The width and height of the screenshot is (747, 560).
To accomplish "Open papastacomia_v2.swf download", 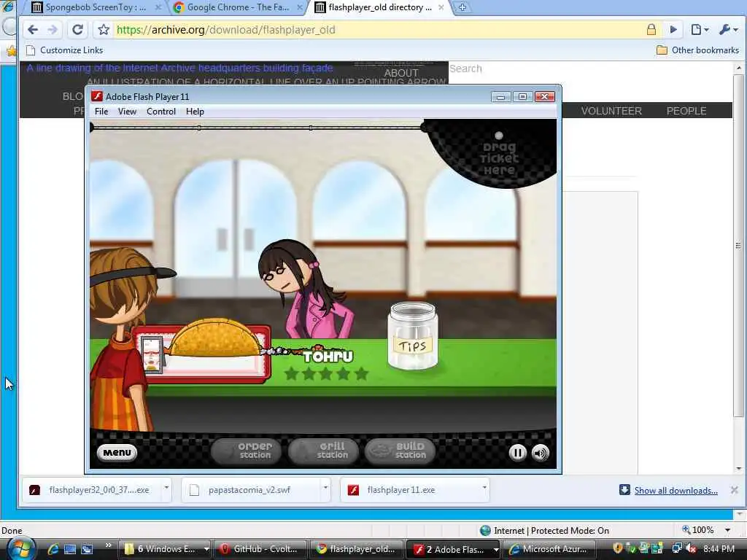I will click(x=249, y=490).
